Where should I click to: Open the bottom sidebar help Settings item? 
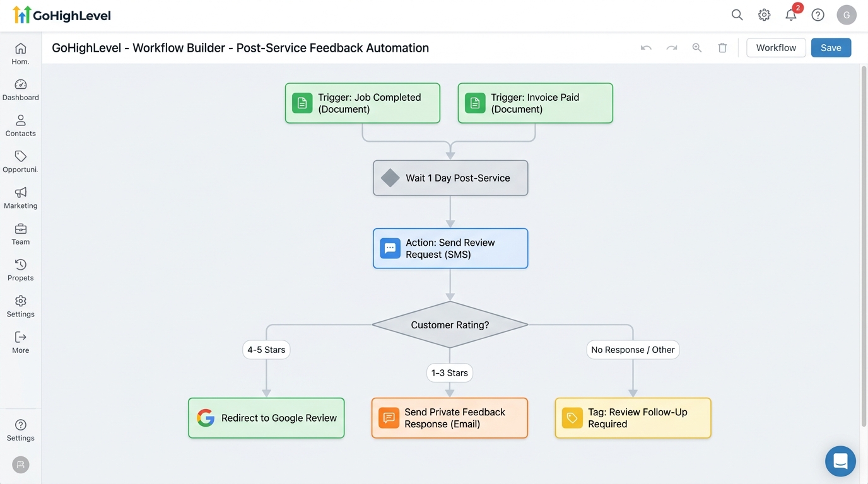pos(21,430)
